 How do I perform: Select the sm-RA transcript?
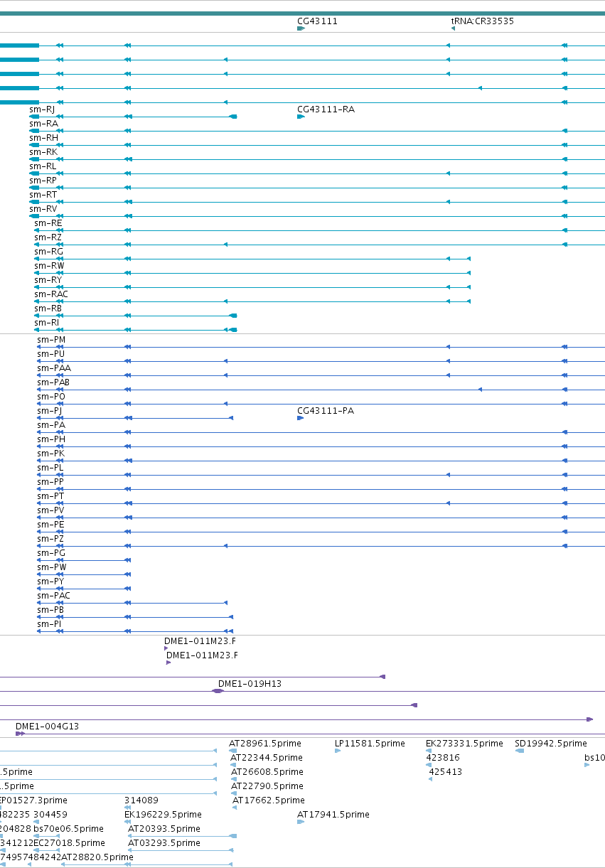317,131
